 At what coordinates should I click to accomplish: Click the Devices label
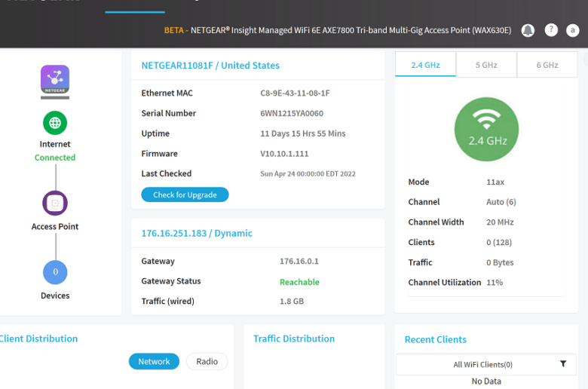pos(55,296)
